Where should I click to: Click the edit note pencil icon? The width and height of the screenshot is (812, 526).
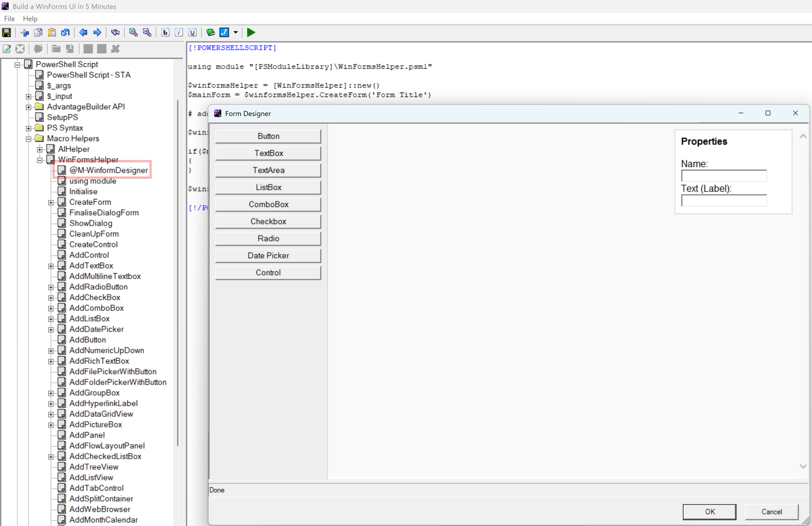point(7,49)
